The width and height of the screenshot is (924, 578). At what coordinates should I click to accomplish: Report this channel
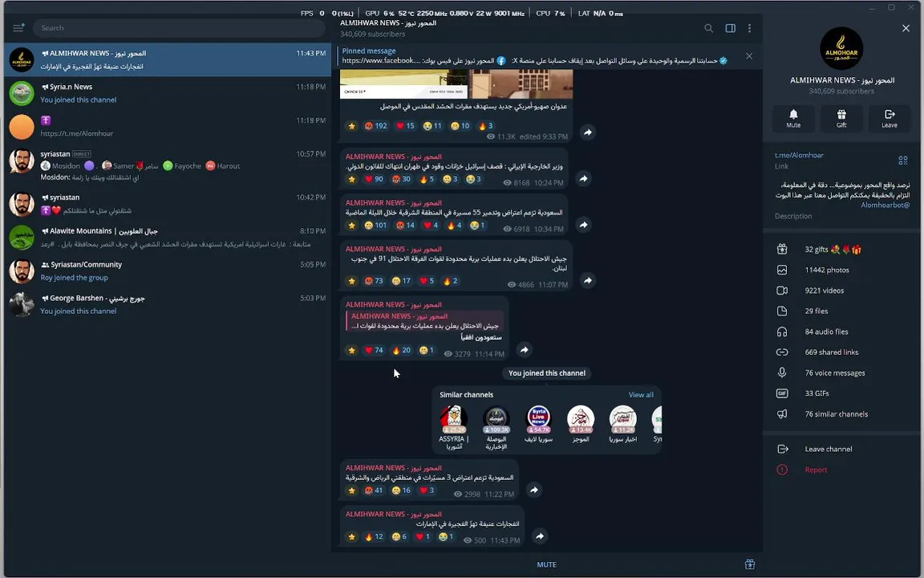coord(841,470)
